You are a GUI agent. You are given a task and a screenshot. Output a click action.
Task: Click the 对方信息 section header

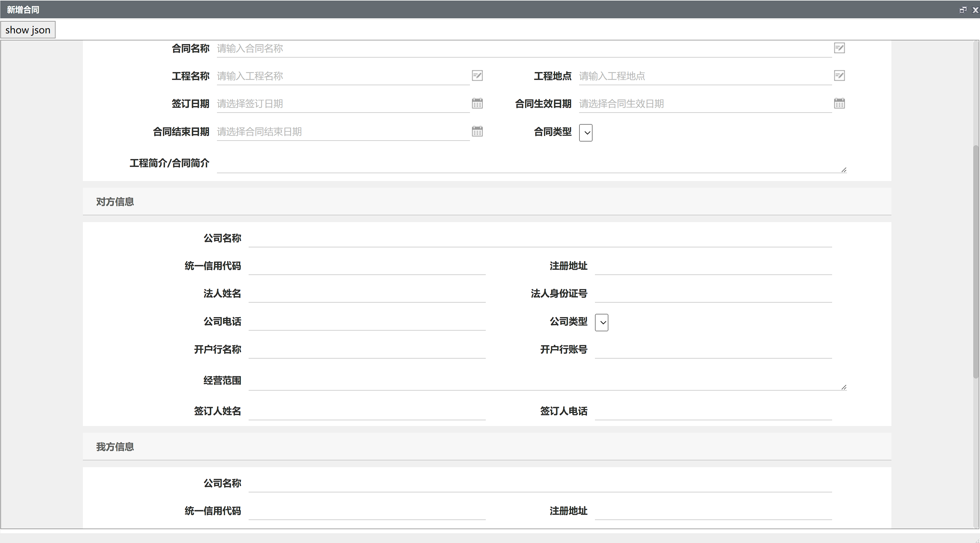[115, 202]
